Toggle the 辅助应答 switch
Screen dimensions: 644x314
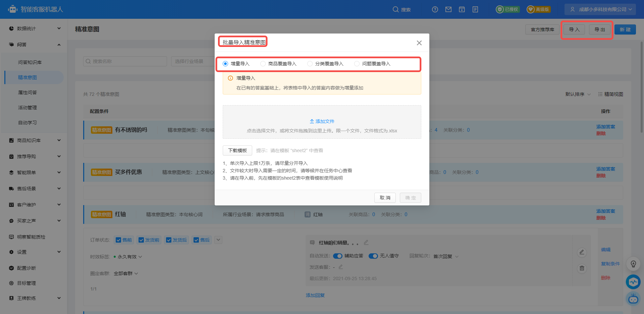click(338, 256)
